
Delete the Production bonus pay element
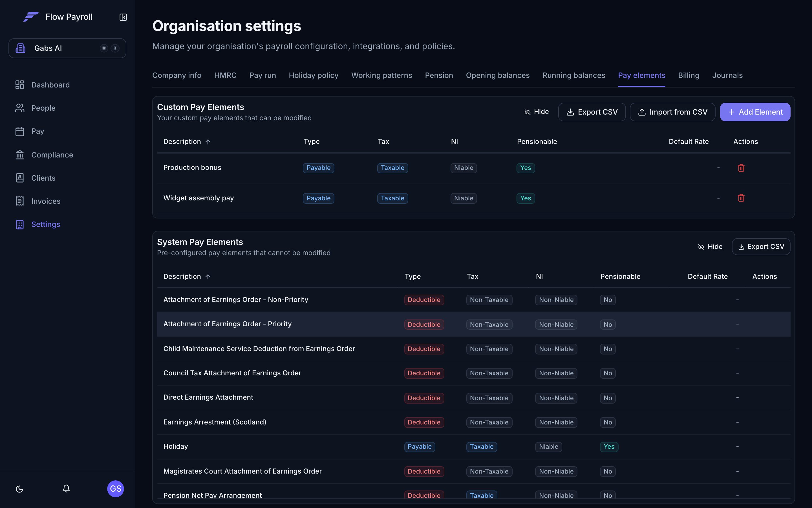pyautogui.click(x=741, y=168)
